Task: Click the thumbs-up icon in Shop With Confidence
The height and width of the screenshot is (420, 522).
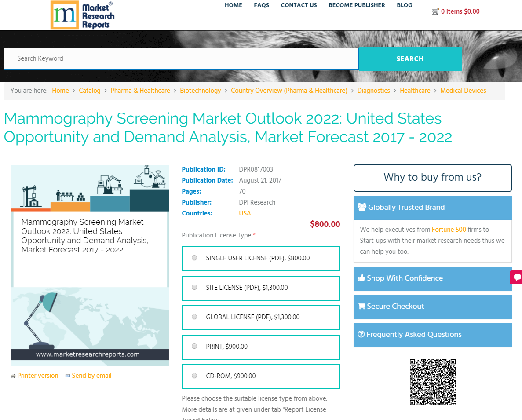Action: tap(361, 278)
